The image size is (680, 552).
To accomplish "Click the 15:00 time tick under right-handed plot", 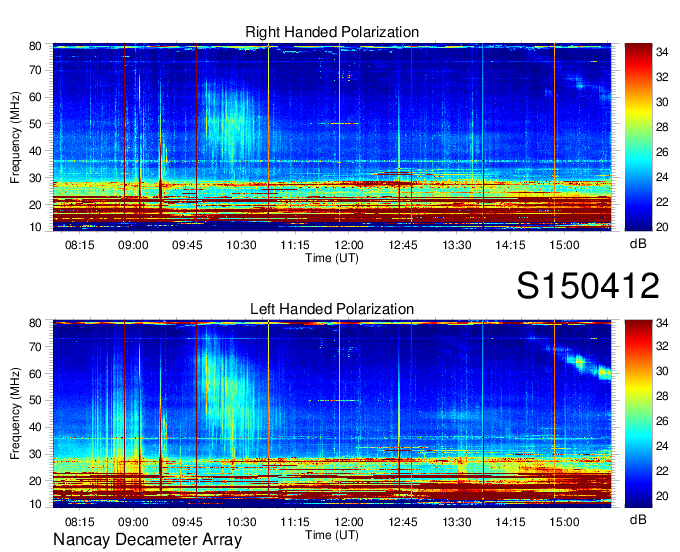I will [x=564, y=245].
